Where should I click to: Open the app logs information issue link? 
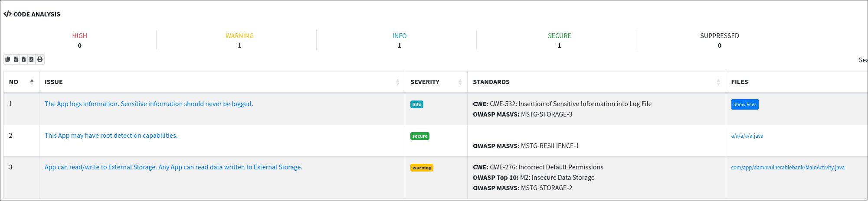(x=149, y=104)
